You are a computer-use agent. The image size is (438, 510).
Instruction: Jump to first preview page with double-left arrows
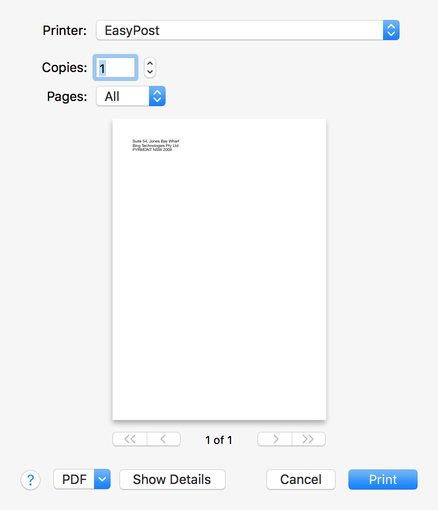click(x=130, y=439)
